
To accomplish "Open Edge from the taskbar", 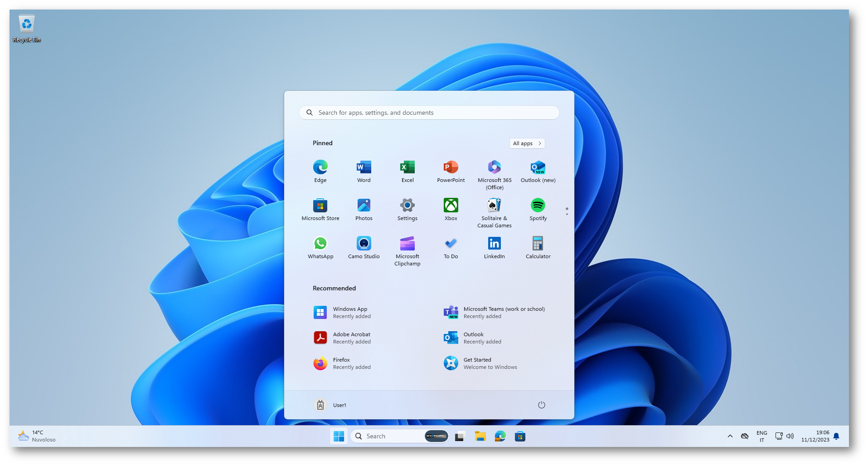I will tap(500, 437).
